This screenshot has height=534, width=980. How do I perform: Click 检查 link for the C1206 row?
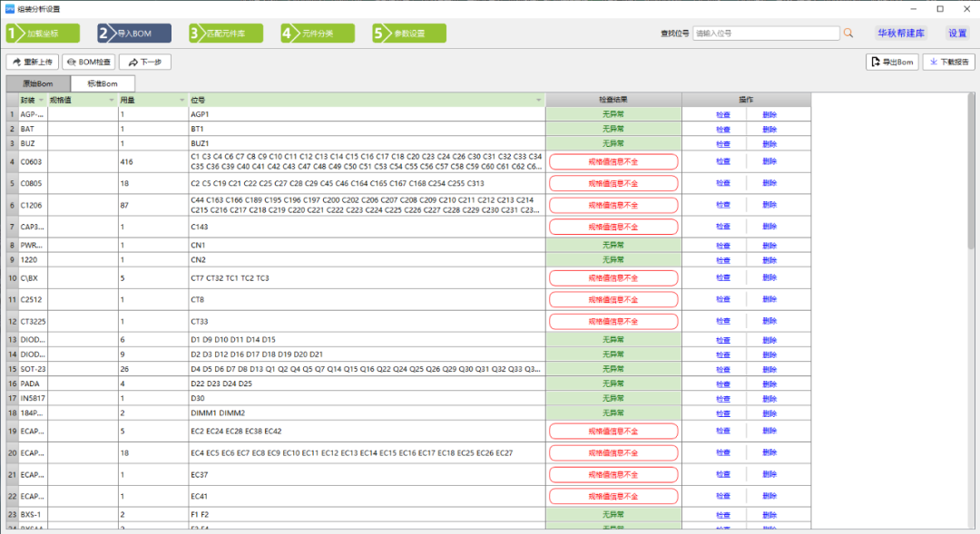[723, 205]
